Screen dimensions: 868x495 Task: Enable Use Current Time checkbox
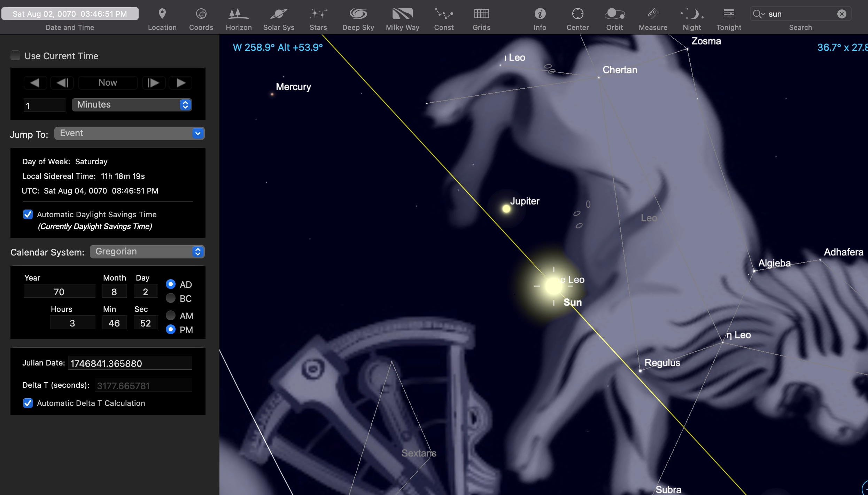(x=15, y=56)
